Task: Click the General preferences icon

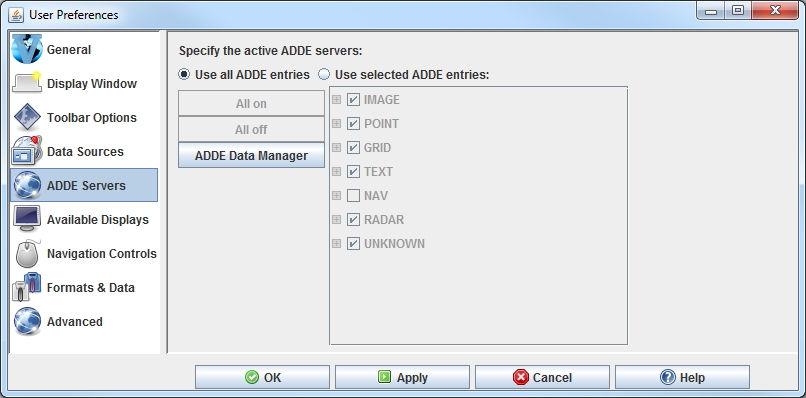Action: tap(27, 49)
